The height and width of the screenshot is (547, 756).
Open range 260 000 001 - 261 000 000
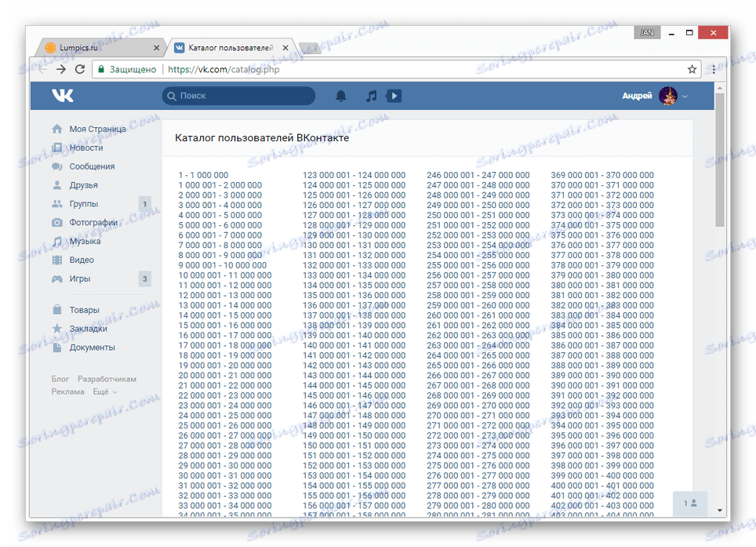[478, 315]
